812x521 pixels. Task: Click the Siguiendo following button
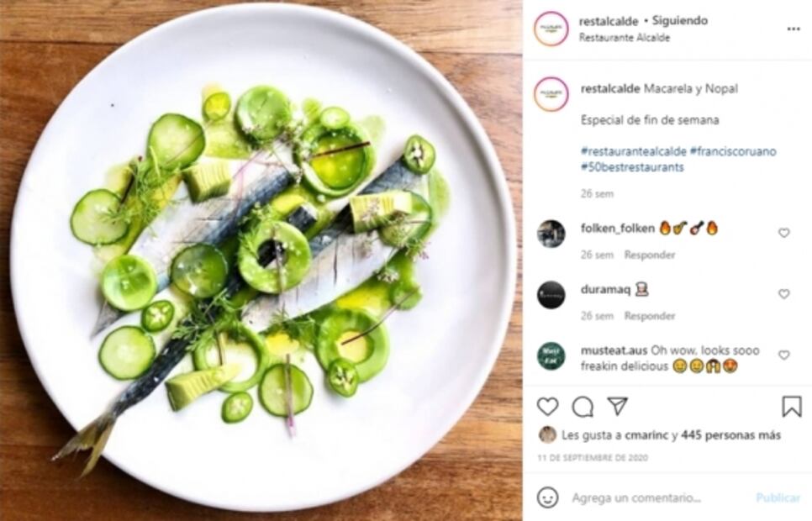[x=681, y=20]
